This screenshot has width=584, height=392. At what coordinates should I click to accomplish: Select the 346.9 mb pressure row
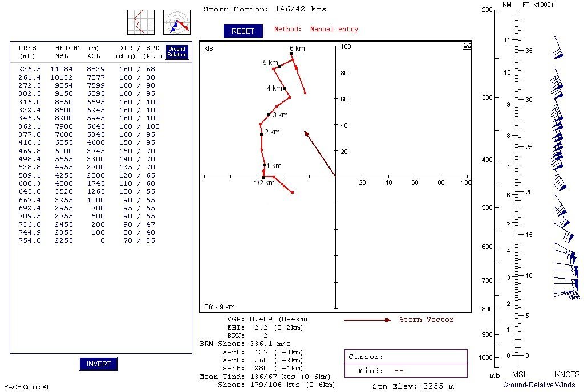(x=89, y=119)
